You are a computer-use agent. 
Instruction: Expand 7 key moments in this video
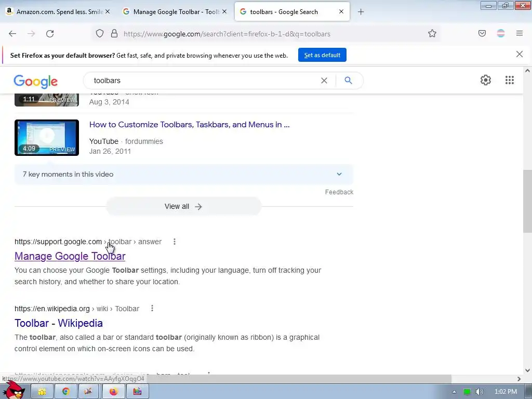coord(183,174)
